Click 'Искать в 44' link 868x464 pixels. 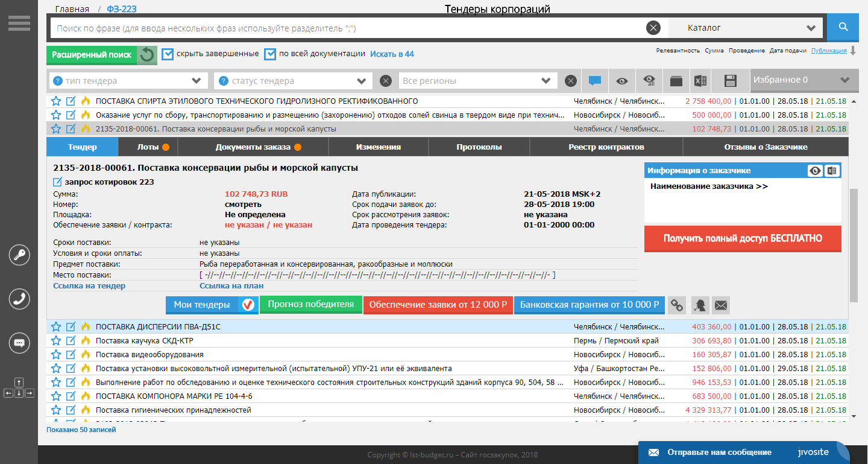click(392, 54)
